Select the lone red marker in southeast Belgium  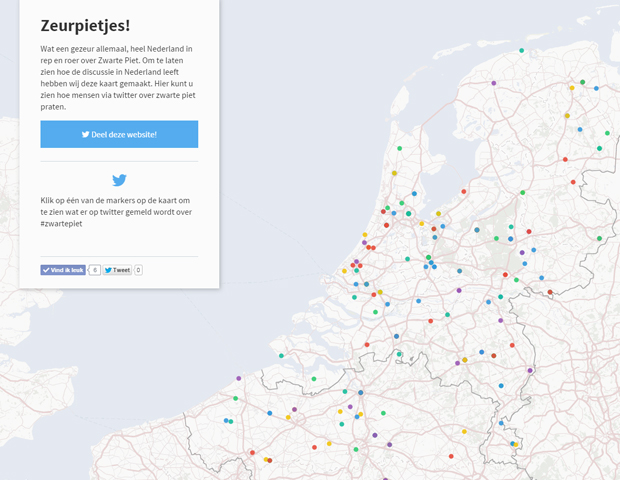point(451,456)
